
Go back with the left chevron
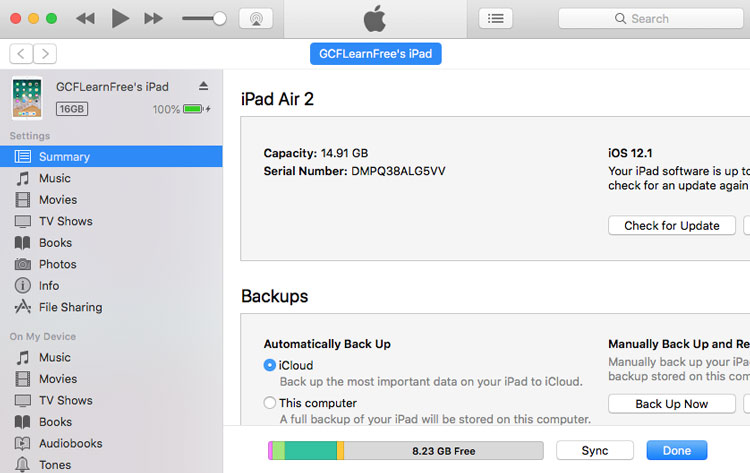tap(21, 54)
